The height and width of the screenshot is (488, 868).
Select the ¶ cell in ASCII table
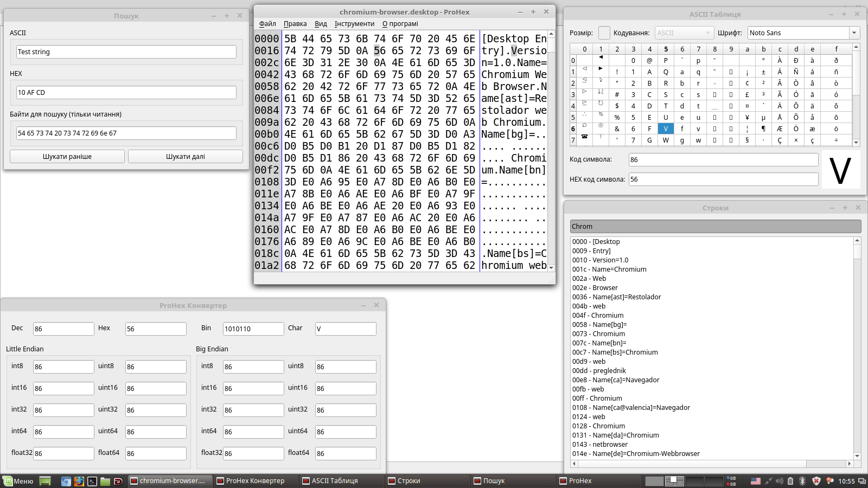[764, 129]
